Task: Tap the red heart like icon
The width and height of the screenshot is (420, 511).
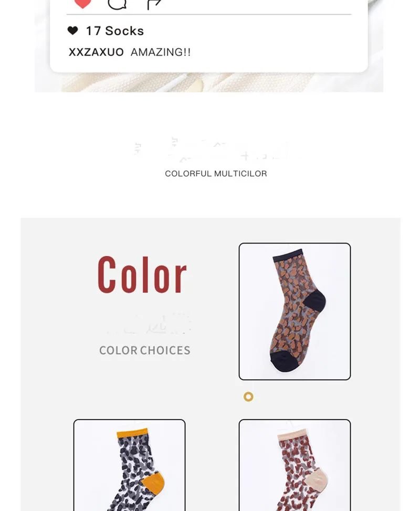Action: [83, 3]
